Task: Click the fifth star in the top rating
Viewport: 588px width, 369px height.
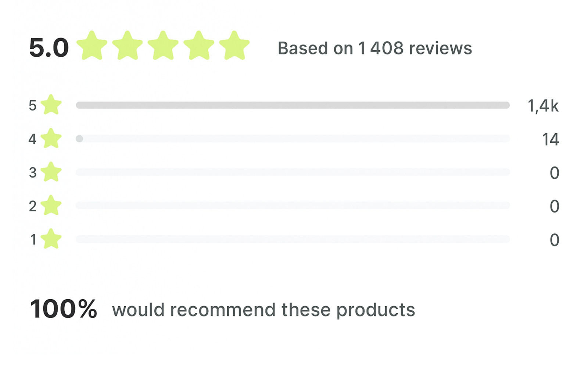Action: pyautogui.click(x=234, y=46)
